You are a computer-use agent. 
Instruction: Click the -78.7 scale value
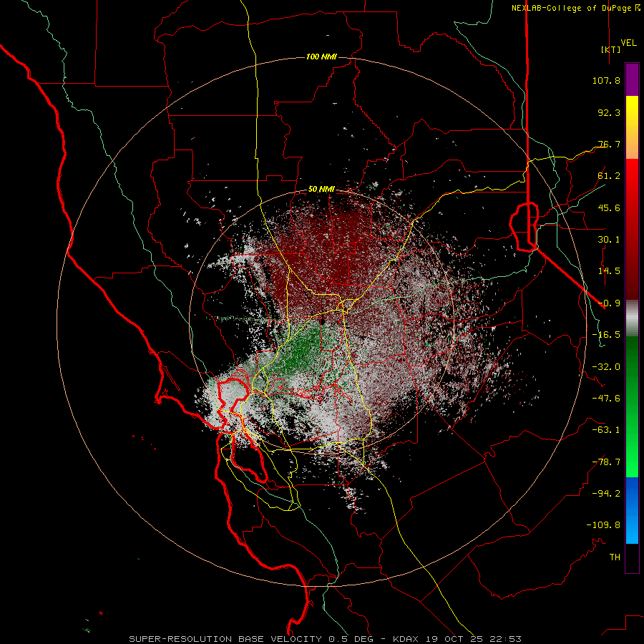pos(606,462)
